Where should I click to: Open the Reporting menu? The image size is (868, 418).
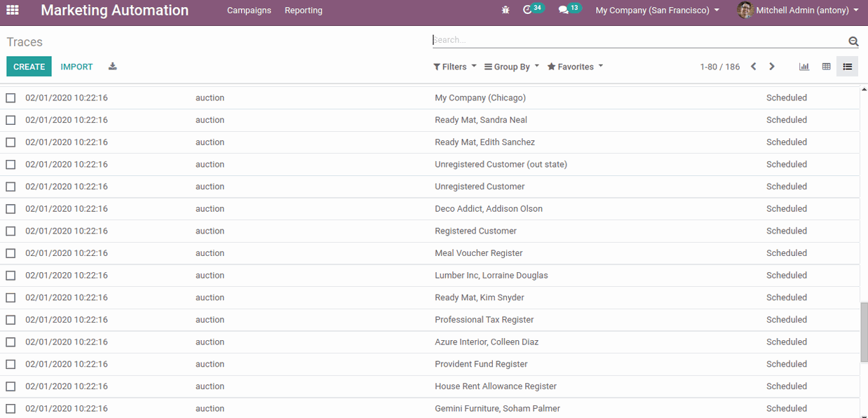pyautogui.click(x=304, y=11)
